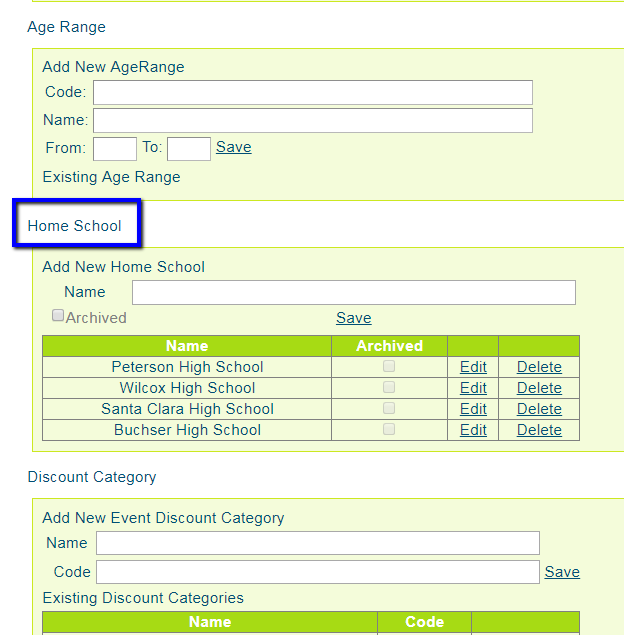Edit Wilcox High School
This screenshot has width=624, height=635.
tap(473, 388)
